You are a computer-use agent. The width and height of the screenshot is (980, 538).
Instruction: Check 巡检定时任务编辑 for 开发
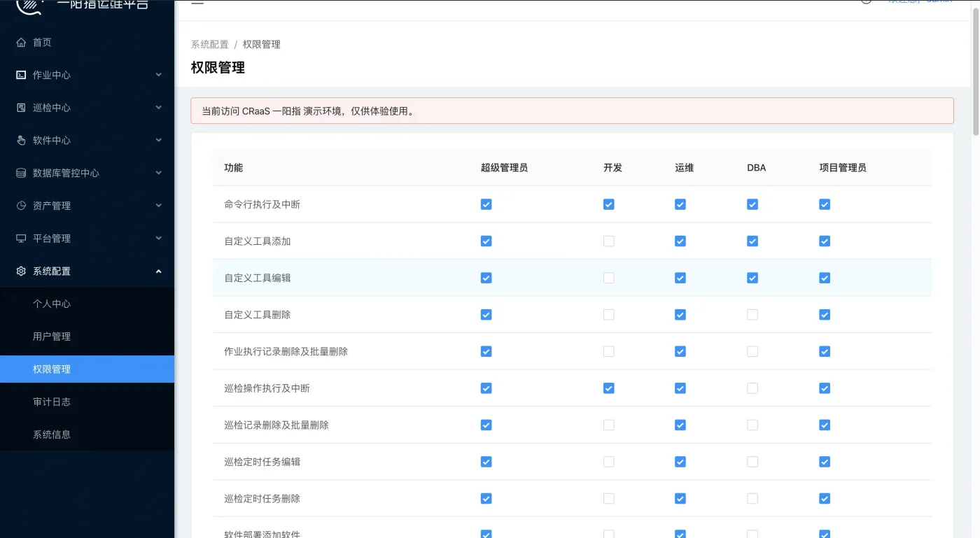click(608, 462)
